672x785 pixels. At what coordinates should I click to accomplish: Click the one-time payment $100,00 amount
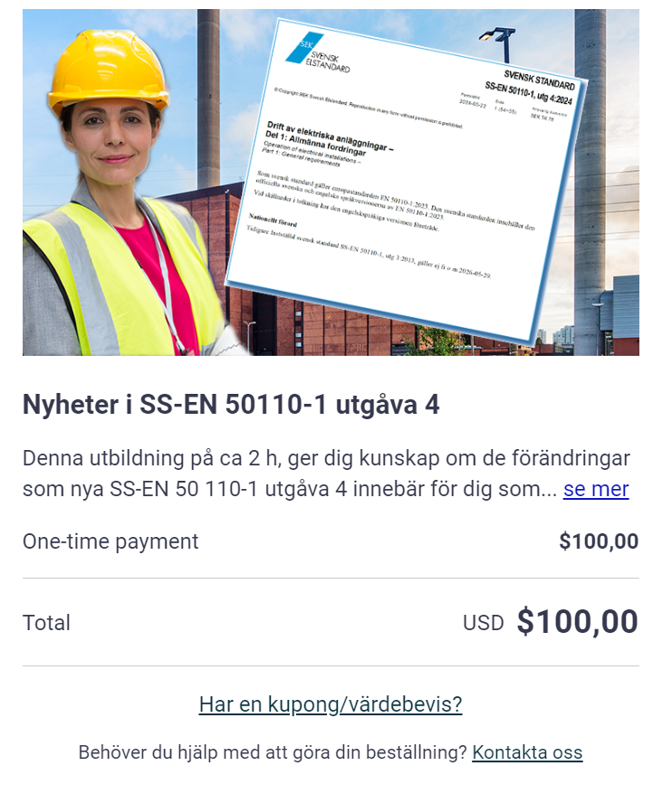(599, 541)
